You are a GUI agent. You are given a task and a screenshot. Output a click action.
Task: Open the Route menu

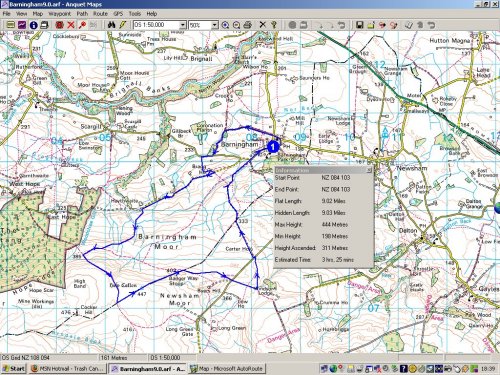pyautogui.click(x=100, y=14)
